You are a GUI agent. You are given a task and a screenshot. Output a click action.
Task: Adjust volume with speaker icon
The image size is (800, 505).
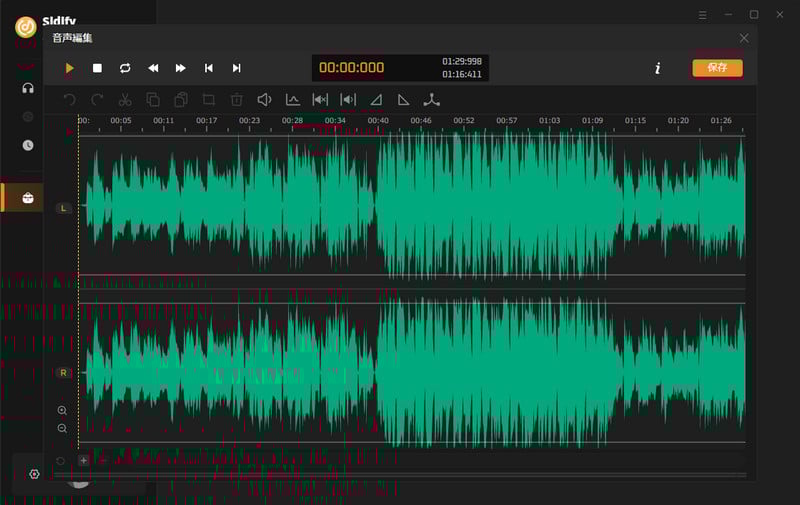pos(264,99)
